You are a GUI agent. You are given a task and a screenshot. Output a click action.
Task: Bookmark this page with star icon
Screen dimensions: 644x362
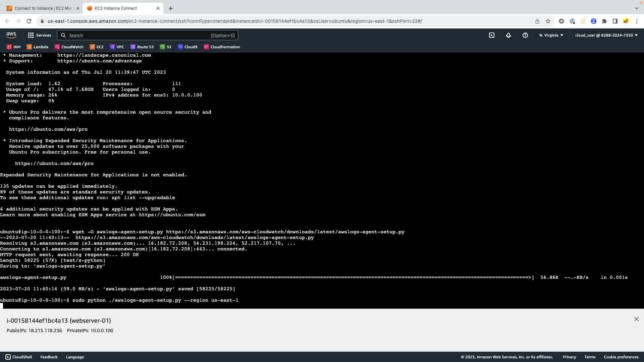pyautogui.click(x=548, y=21)
